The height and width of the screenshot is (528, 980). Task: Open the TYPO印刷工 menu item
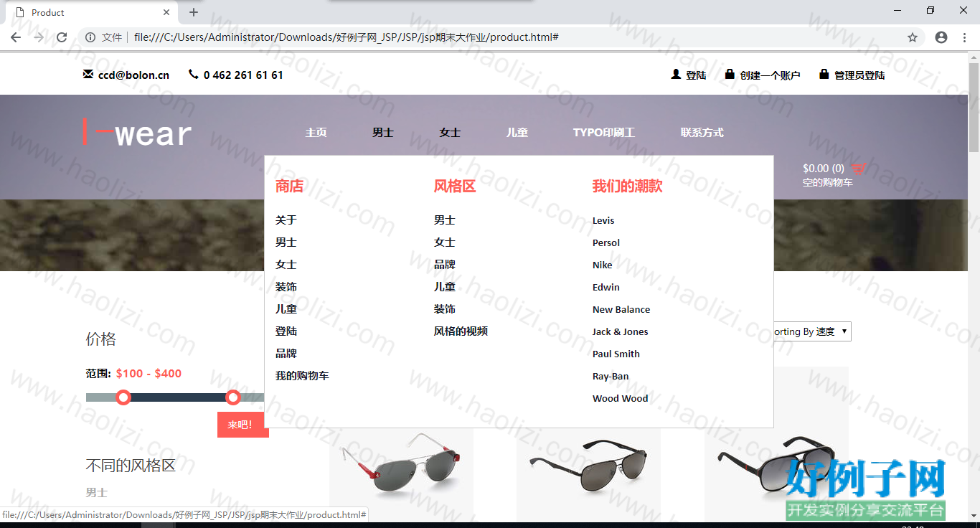[604, 132]
